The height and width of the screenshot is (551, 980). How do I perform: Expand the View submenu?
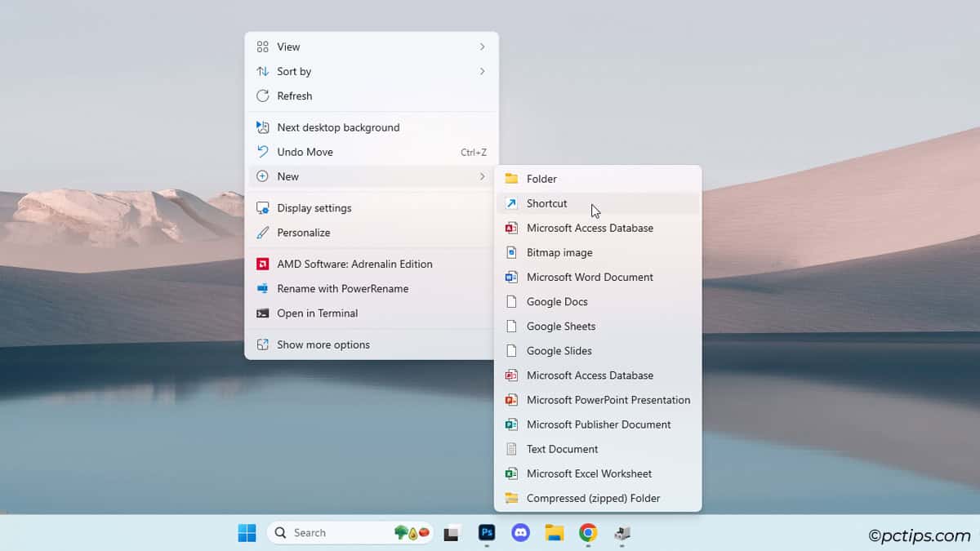372,47
